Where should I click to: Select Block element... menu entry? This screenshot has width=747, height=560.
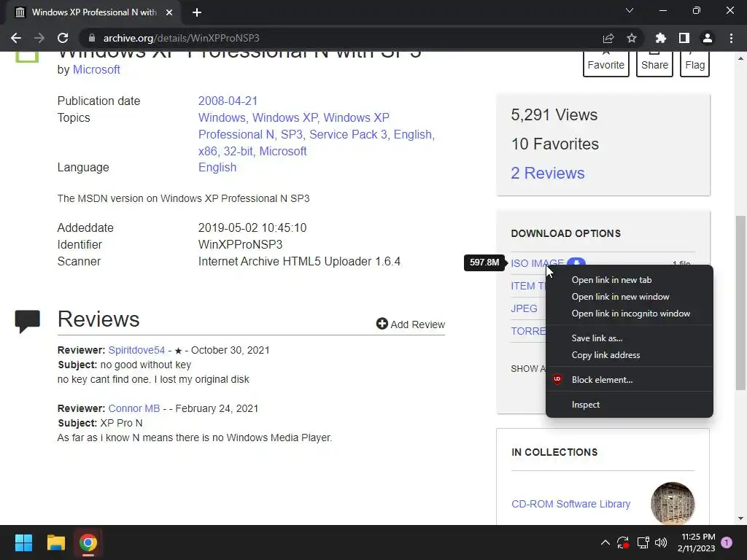(629, 379)
